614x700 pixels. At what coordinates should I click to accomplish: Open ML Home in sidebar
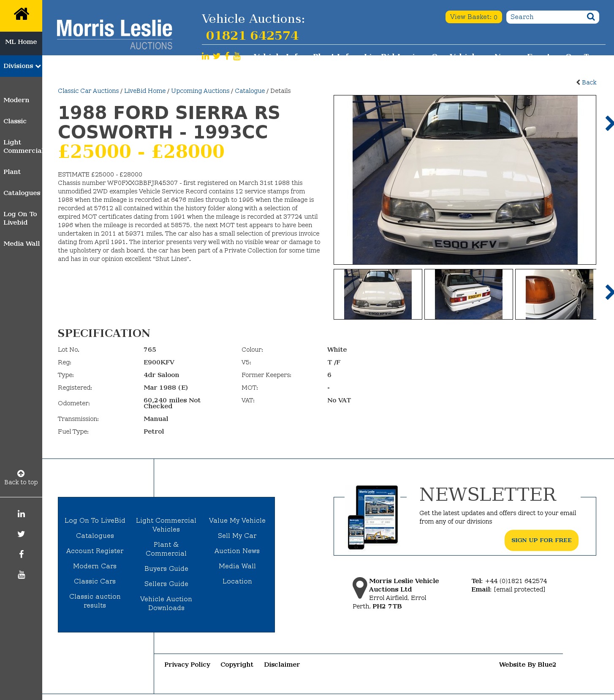coord(21,42)
